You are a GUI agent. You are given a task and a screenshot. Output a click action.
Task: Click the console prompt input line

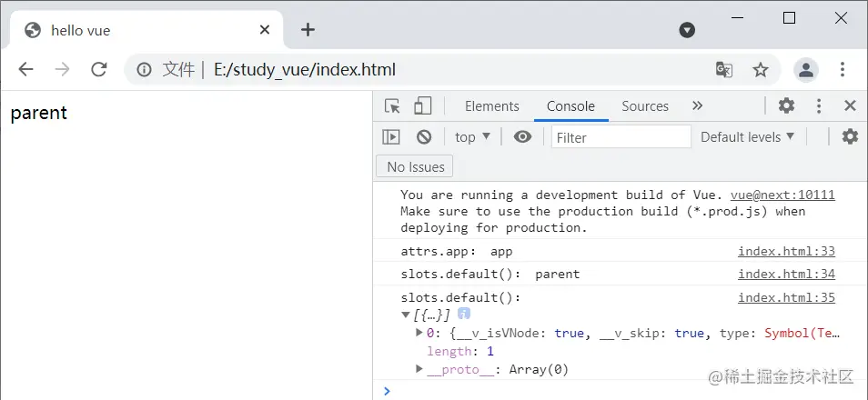(x=626, y=391)
